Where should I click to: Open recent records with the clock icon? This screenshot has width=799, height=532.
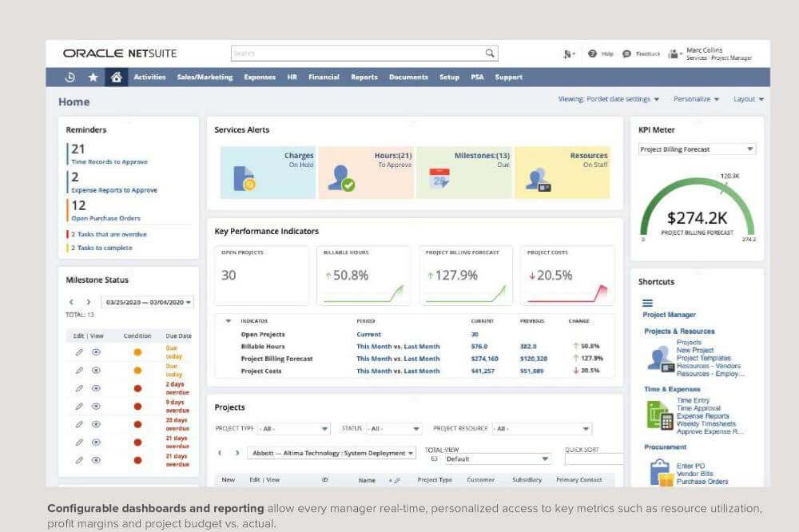click(68, 77)
